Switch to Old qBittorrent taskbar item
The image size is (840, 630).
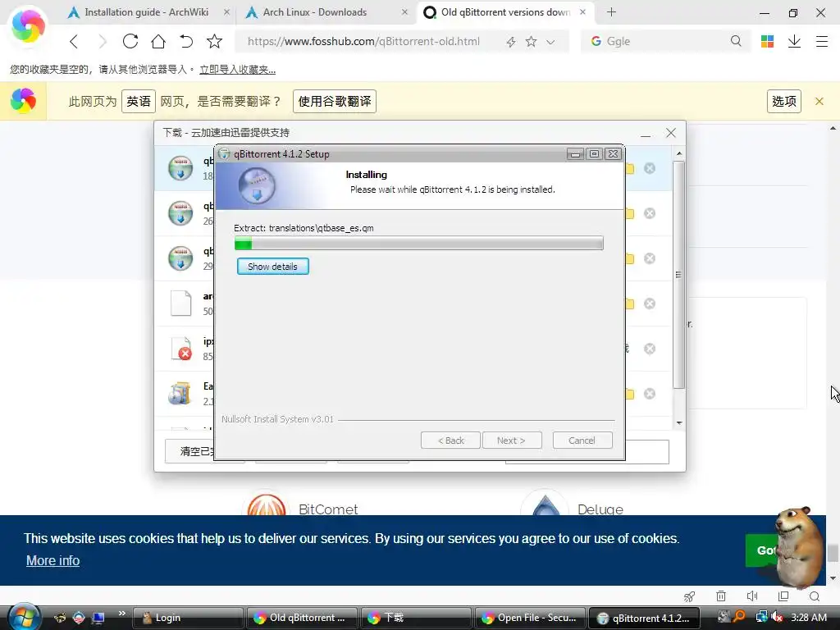pyautogui.click(x=302, y=618)
